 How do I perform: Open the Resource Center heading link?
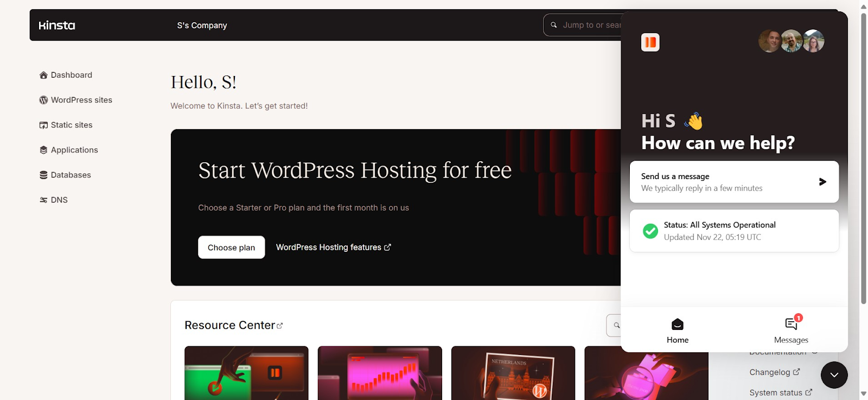(233, 325)
